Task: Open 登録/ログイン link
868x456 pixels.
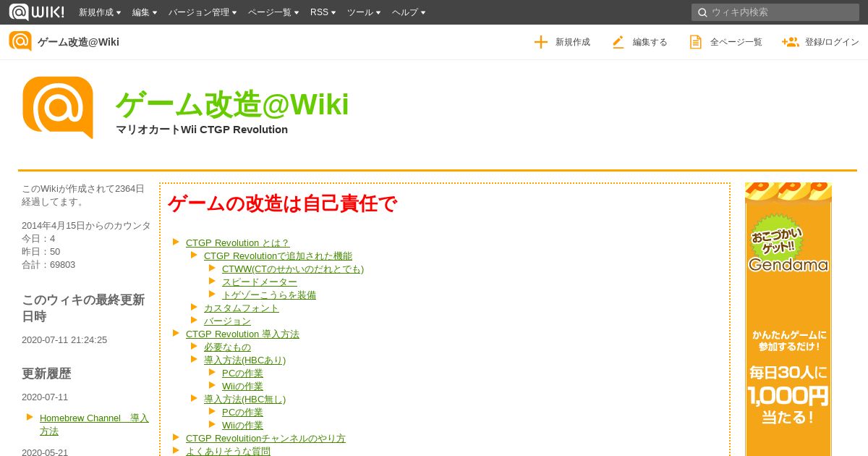Action: 832,42
